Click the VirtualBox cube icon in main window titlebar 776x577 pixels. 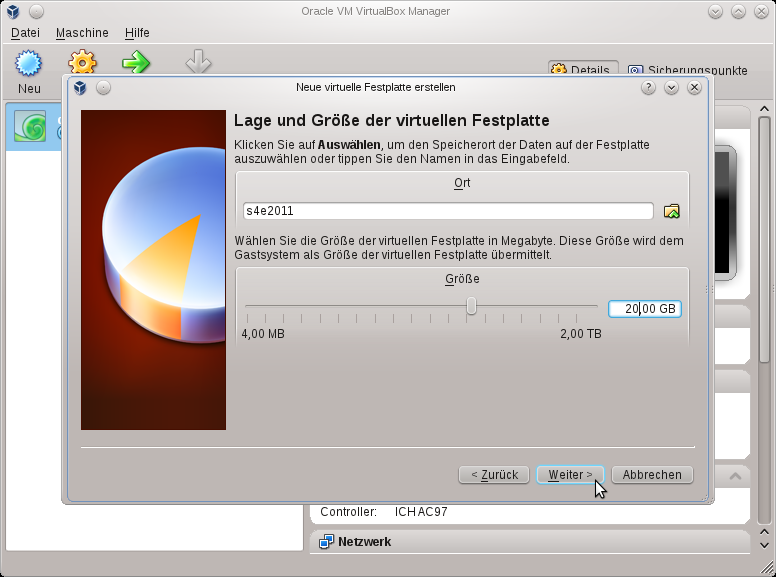click(x=13, y=11)
